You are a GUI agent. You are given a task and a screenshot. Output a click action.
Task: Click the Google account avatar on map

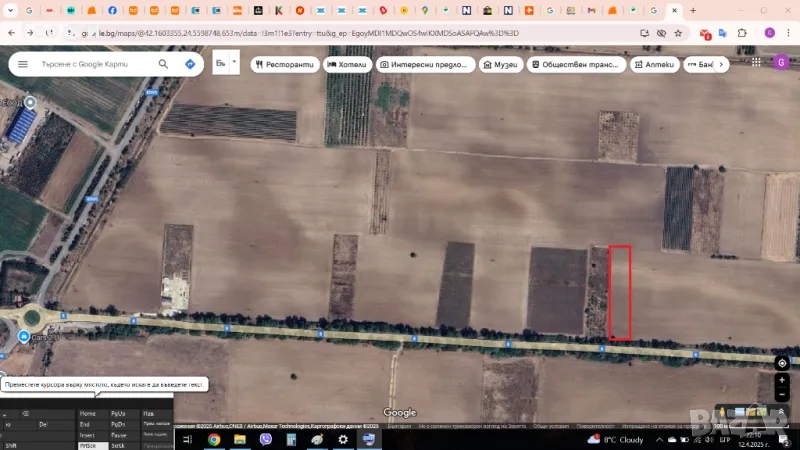(x=781, y=62)
